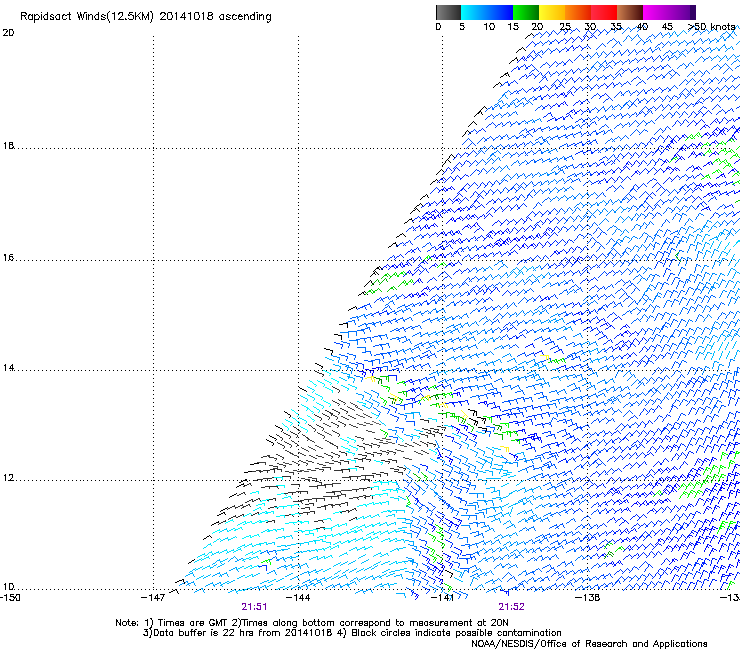Click the '>50 knots' legend label
Viewport: 740px width, 650px height.
click(712, 27)
